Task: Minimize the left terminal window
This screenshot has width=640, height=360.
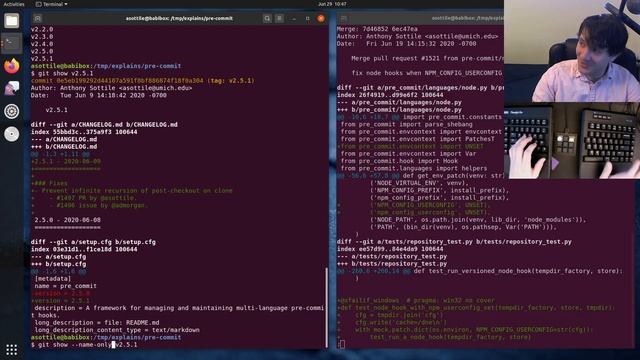Action: (294, 18)
